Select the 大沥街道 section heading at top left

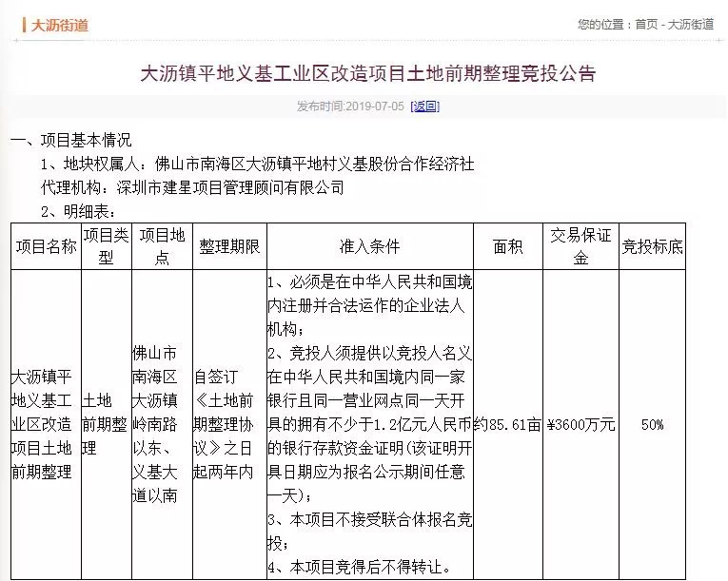pyautogui.click(x=59, y=25)
